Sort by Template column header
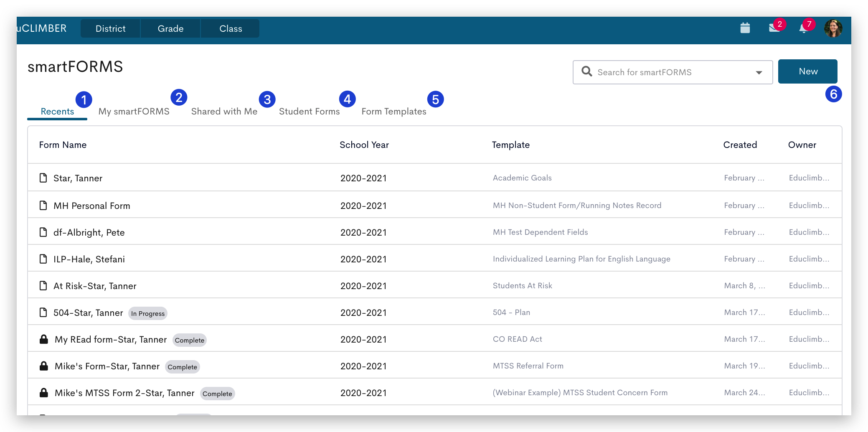The image size is (868, 432). pos(510,145)
